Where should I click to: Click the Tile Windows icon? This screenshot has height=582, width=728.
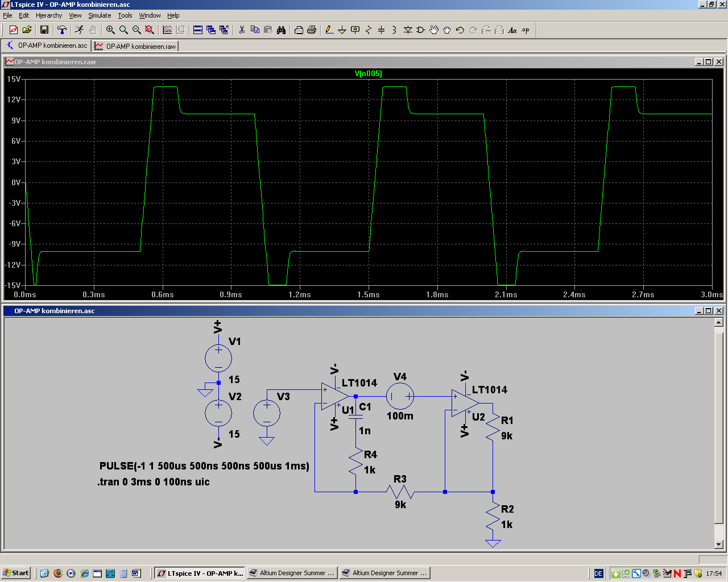tap(198, 30)
